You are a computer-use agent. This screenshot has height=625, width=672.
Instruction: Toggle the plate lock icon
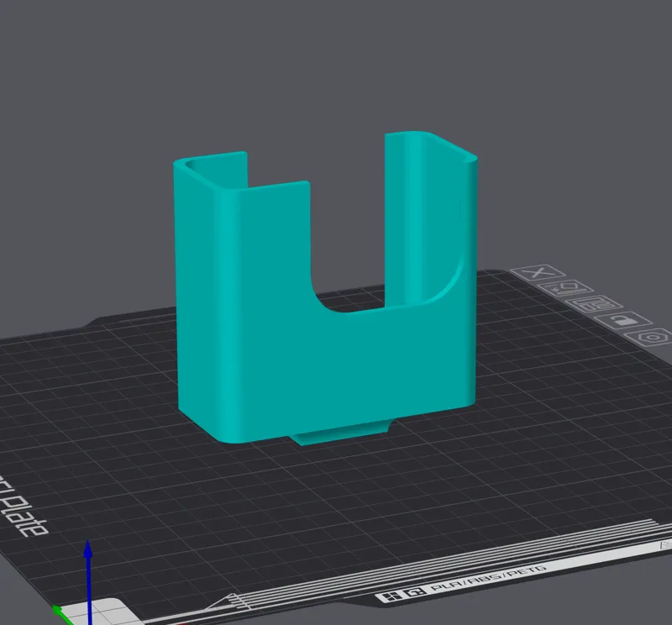(x=623, y=321)
